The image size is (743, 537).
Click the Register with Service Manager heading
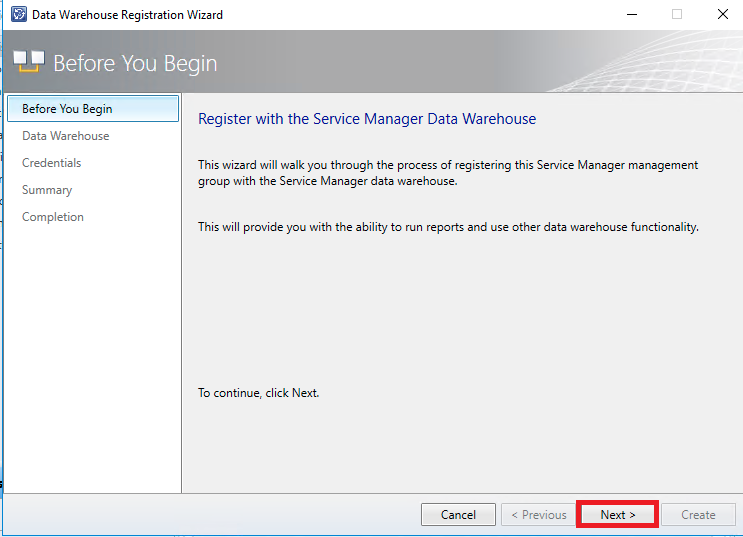tap(367, 119)
